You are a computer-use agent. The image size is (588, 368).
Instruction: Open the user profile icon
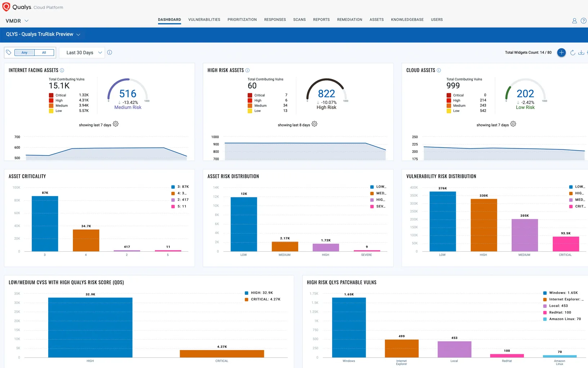[574, 21]
